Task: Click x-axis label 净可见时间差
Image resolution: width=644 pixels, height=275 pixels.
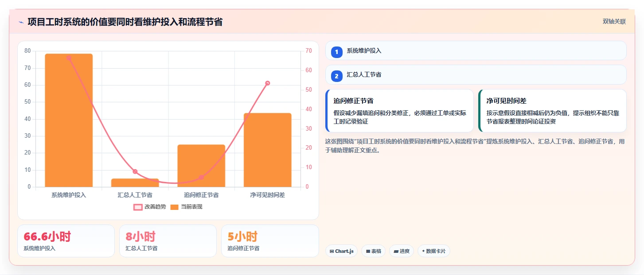Action: pos(268,195)
